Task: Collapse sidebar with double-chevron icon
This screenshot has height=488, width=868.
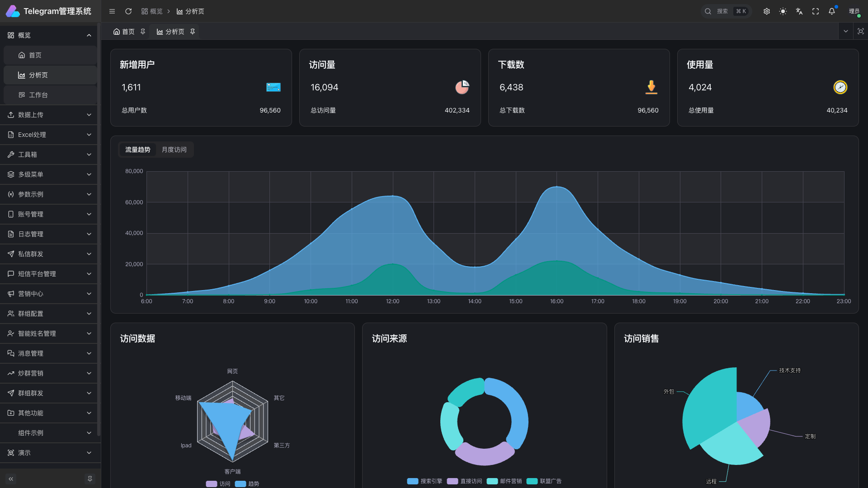Action: 11,479
